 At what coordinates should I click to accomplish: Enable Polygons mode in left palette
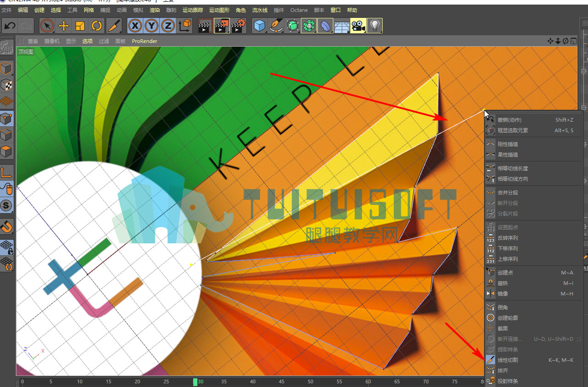click(6, 151)
